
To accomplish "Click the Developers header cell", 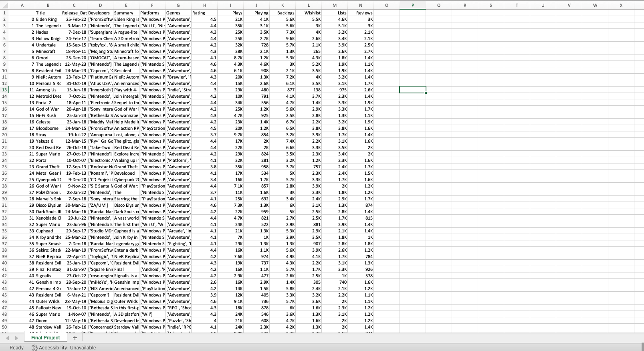I will tap(100, 13).
